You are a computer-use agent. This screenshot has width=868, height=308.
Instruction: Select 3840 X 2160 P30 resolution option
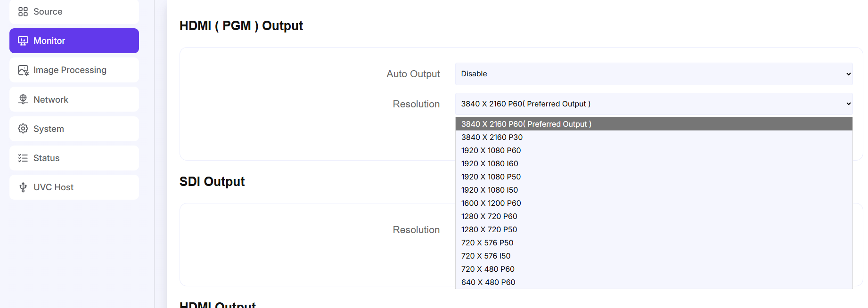(654, 137)
